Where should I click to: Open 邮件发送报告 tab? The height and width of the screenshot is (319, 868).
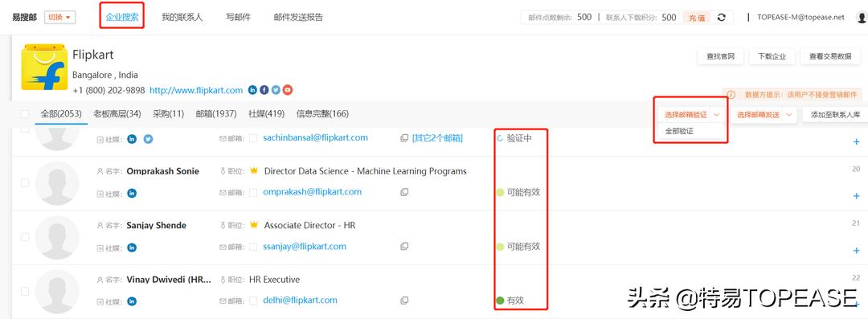298,17
